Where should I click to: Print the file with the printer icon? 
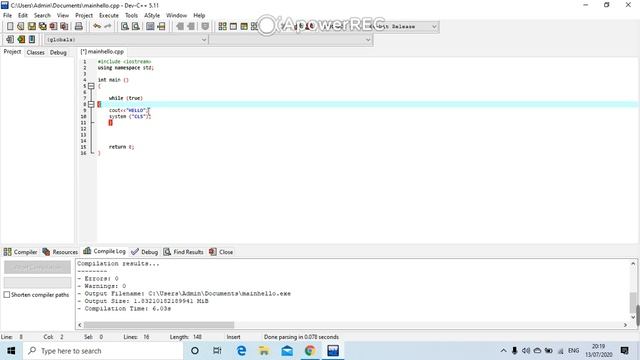coord(78,26)
